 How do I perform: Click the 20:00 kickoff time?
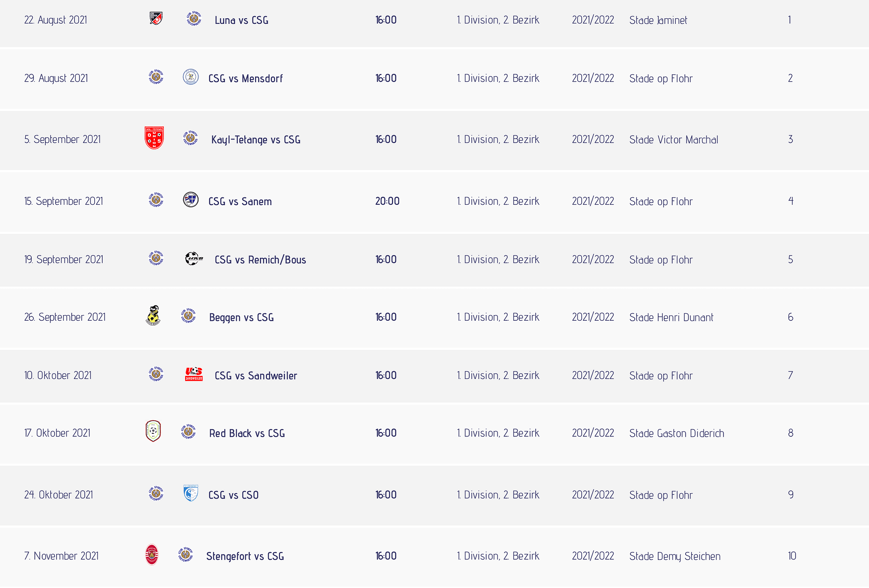388,201
